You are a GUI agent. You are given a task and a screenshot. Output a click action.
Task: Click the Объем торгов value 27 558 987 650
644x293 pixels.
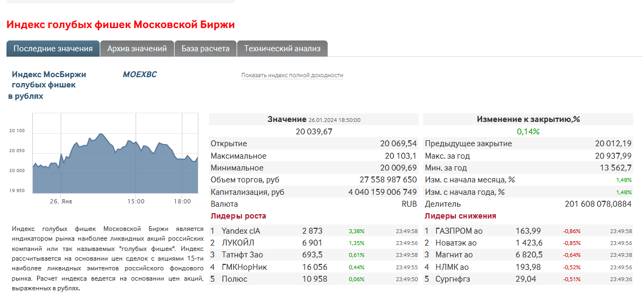pos(388,180)
